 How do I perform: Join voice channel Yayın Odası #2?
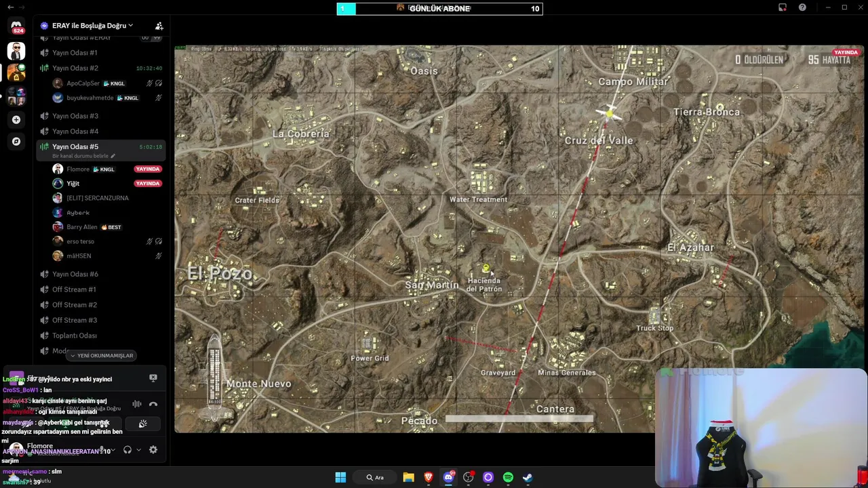coord(101,68)
